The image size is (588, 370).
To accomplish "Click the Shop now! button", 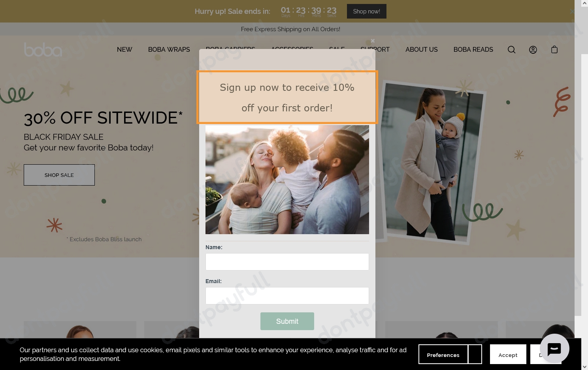I will click(x=367, y=11).
